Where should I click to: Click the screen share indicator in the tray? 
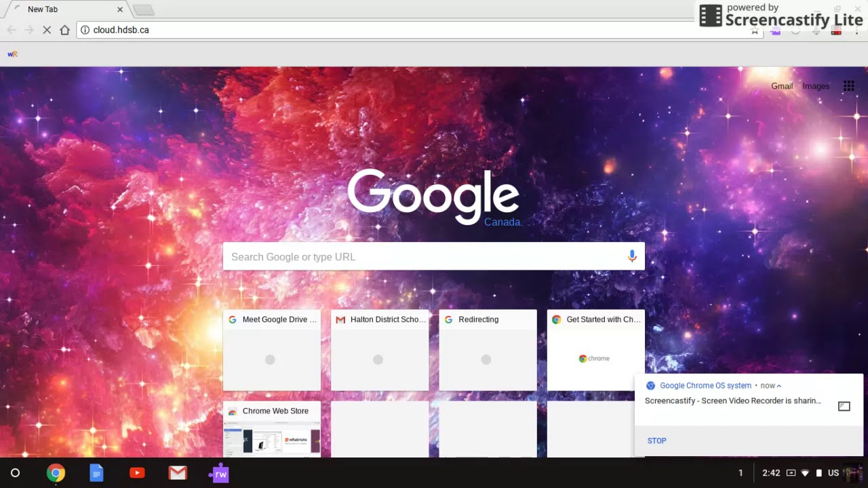tap(791, 473)
